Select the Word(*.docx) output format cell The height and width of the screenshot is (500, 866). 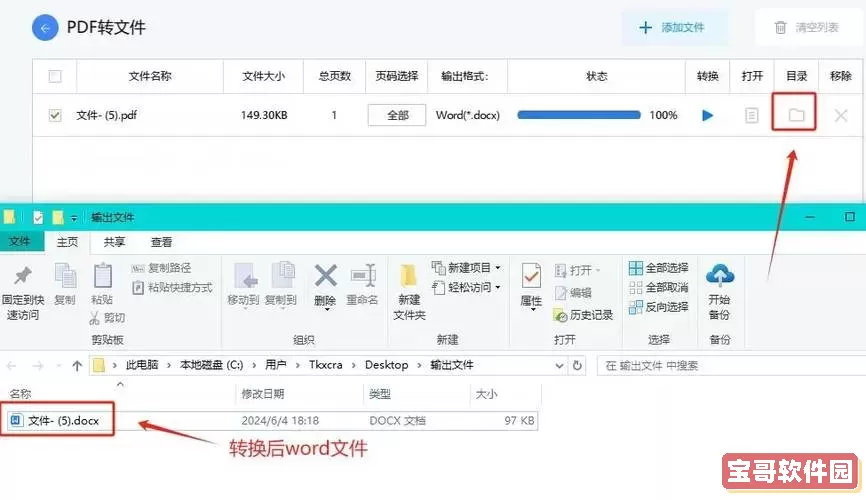[467, 115]
